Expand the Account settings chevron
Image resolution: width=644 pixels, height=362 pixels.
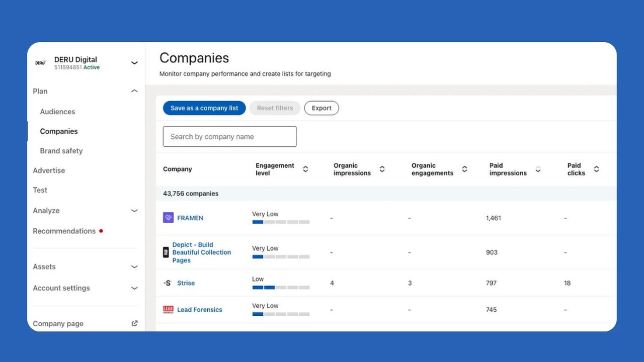134,288
